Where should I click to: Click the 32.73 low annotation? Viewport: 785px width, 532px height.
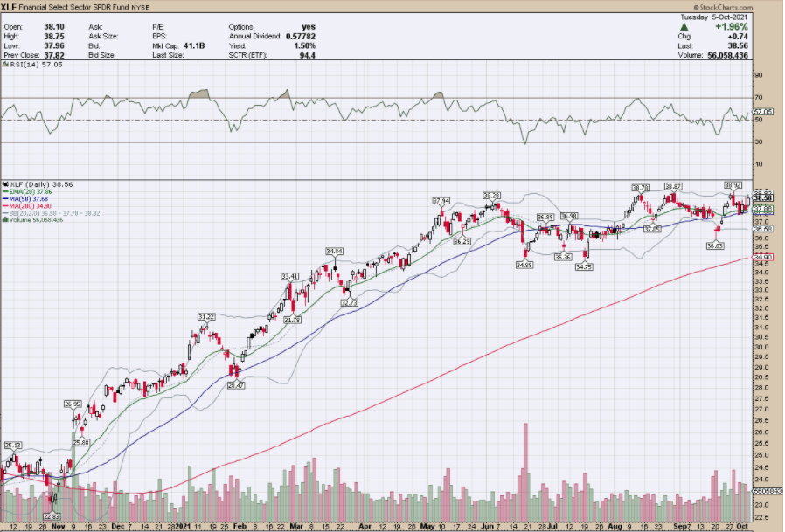pyautogui.click(x=349, y=303)
